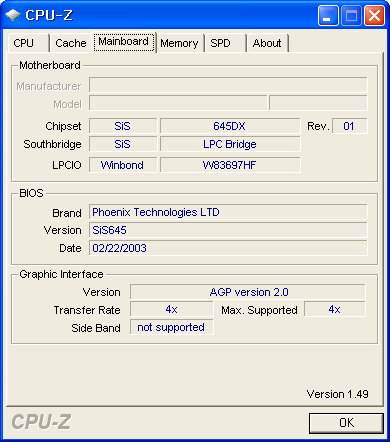Select the Side Band not supported field

pos(171,327)
